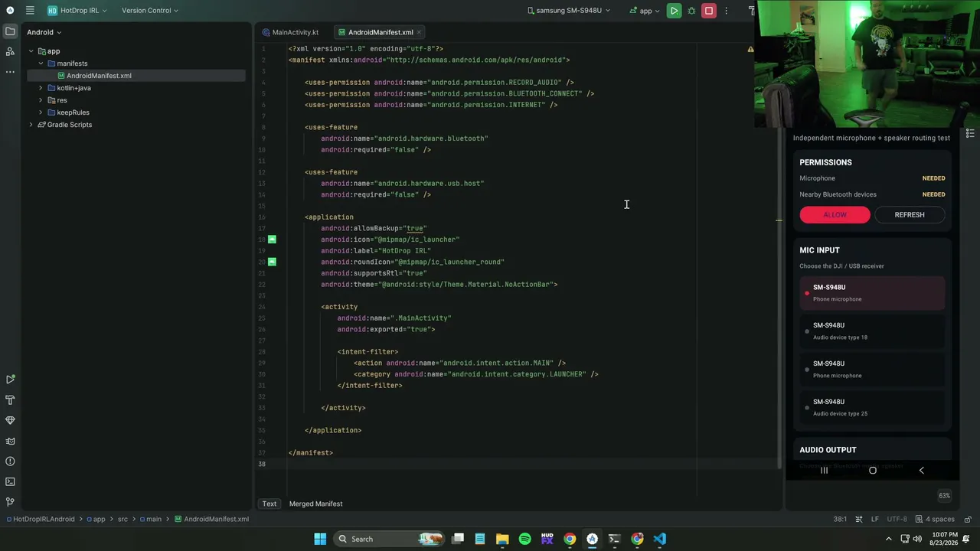Screen dimensions: 980x551
Task: Open the Project tool window
Action: coord(10,31)
